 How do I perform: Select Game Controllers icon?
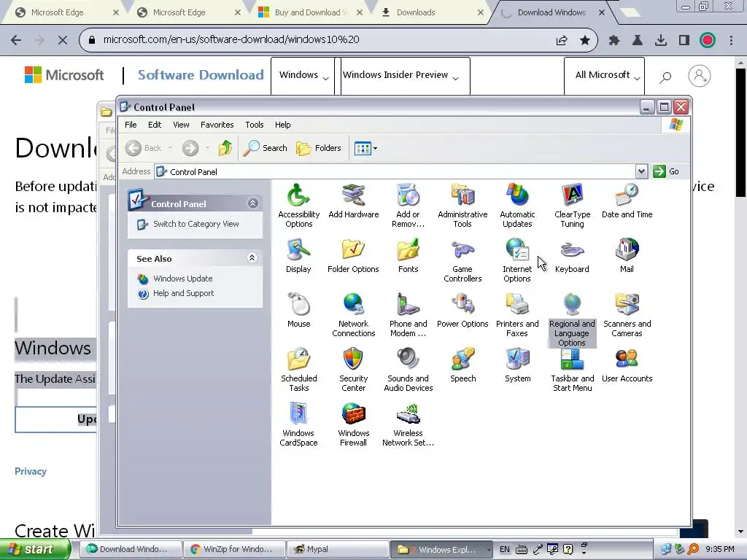[462, 261]
